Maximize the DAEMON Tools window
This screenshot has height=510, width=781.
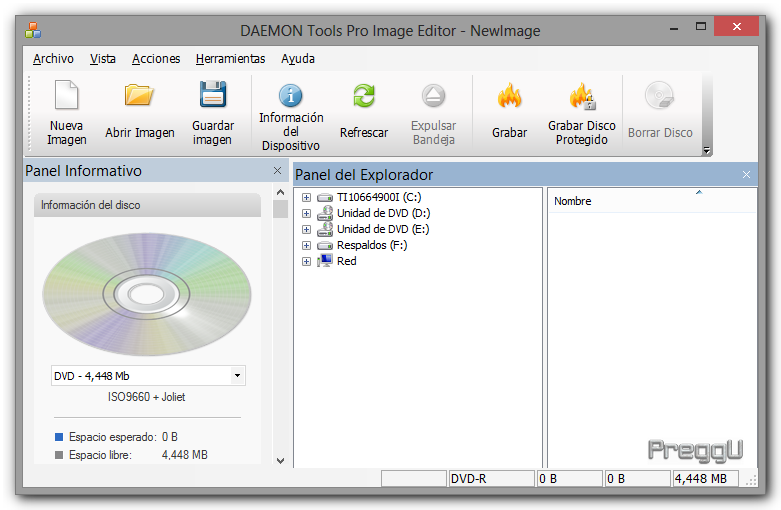point(701,26)
